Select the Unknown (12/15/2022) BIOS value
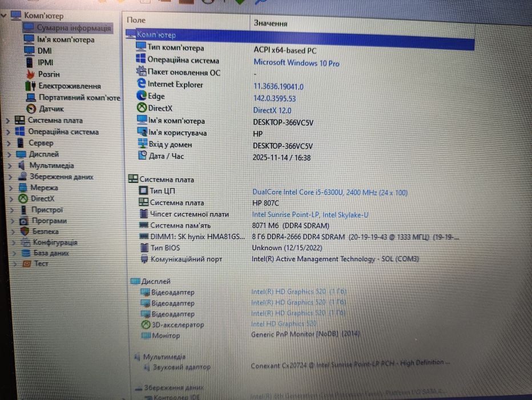Screen dimensions: 532x400 point(287,248)
